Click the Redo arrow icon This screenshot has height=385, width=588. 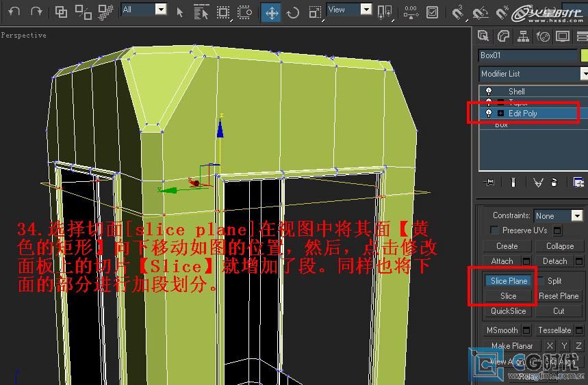click(x=36, y=12)
